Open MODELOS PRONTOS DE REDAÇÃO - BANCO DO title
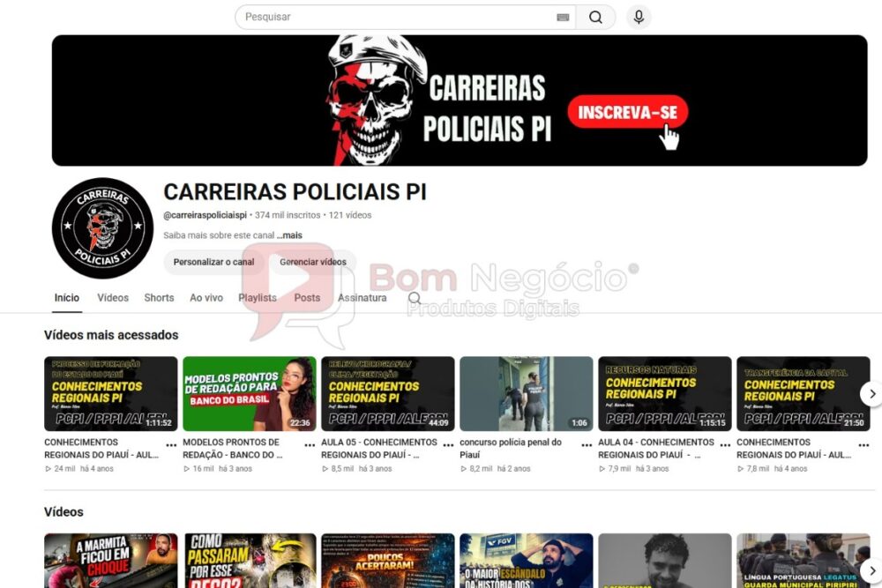The height and width of the screenshot is (588, 882). (232, 449)
